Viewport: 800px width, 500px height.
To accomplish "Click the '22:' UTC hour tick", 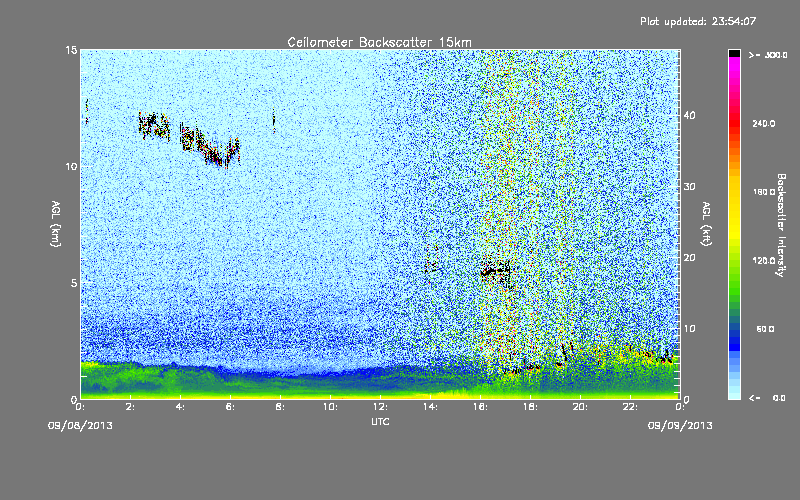I will [631, 407].
